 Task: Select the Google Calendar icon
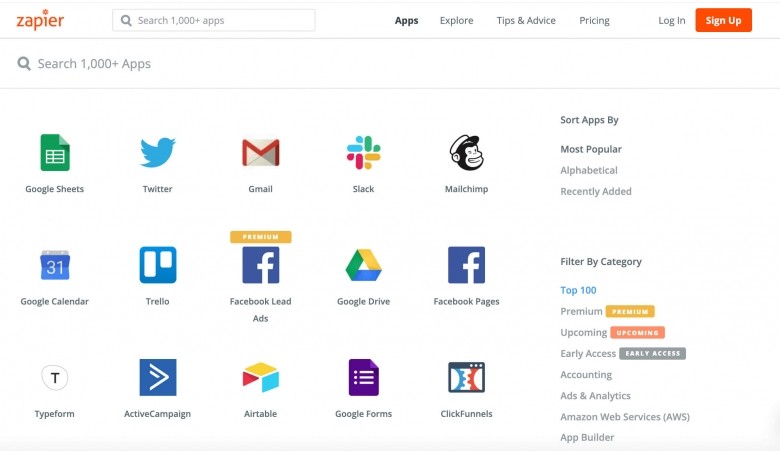[x=55, y=265]
